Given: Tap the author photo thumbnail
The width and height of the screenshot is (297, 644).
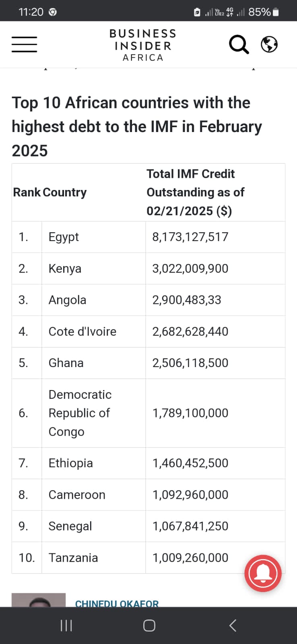Looking at the screenshot, I should coord(39,600).
